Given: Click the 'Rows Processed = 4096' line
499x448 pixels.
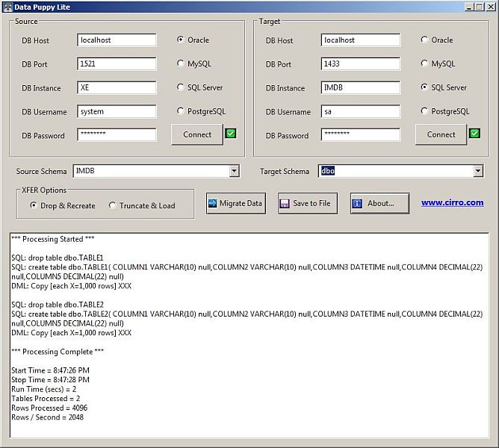Looking at the screenshot, I should point(49,408).
